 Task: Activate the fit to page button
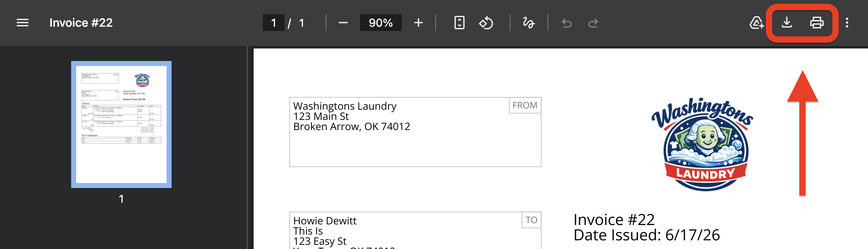(460, 23)
